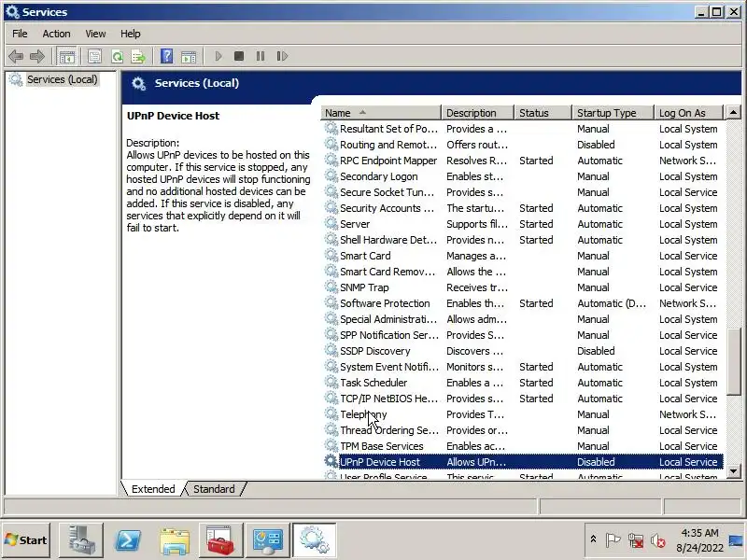Open Properties via the toolbar icon
The image size is (747, 560).
click(x=95, y=56)
